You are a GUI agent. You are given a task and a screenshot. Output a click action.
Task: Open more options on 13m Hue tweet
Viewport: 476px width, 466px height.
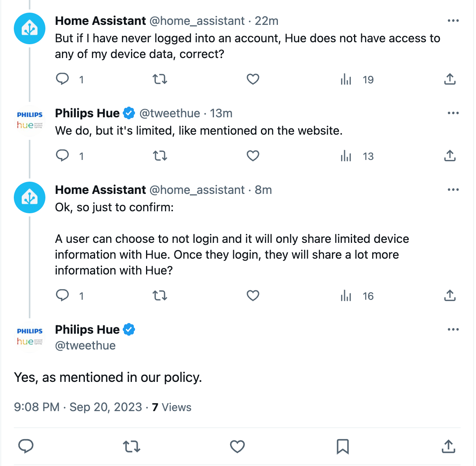(x=453, y=113)
